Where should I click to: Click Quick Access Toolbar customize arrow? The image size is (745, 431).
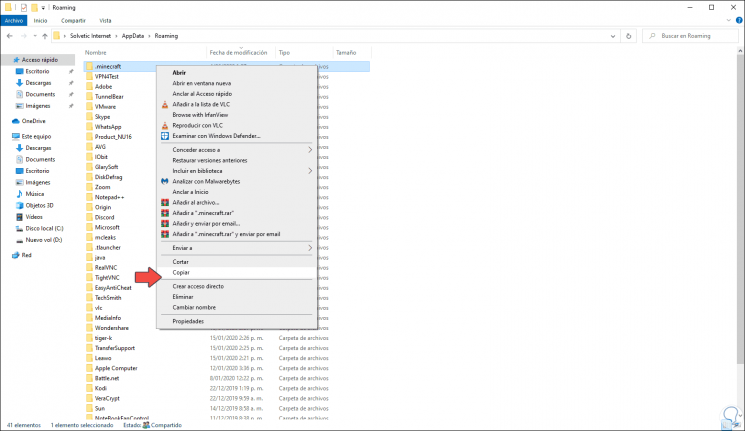pos(43,8)
